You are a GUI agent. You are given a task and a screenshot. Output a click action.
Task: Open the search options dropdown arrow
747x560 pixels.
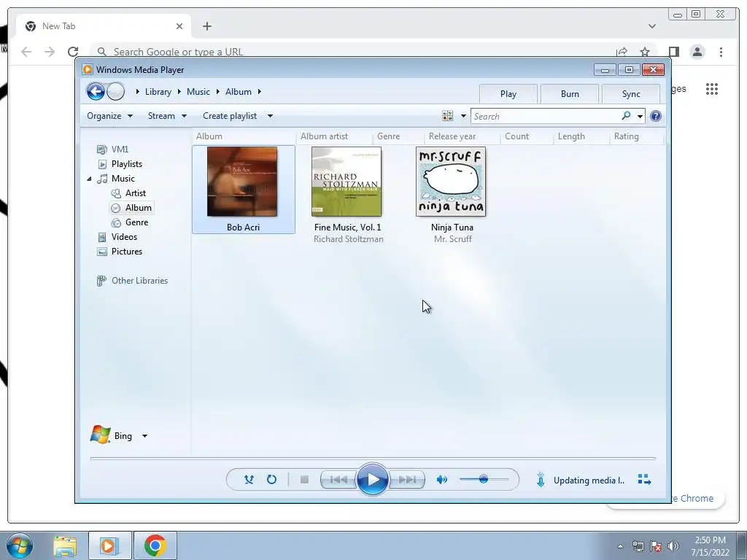(640, 116)
